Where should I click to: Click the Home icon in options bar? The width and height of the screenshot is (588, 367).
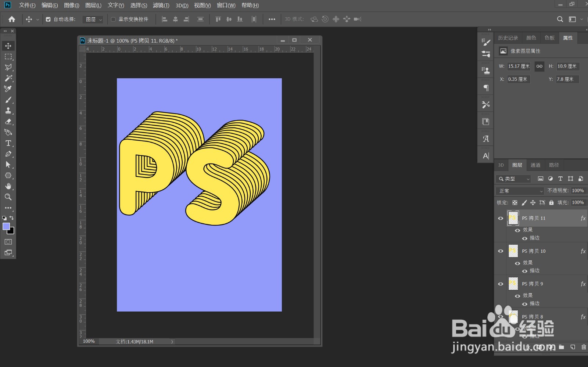pos(12,19)
